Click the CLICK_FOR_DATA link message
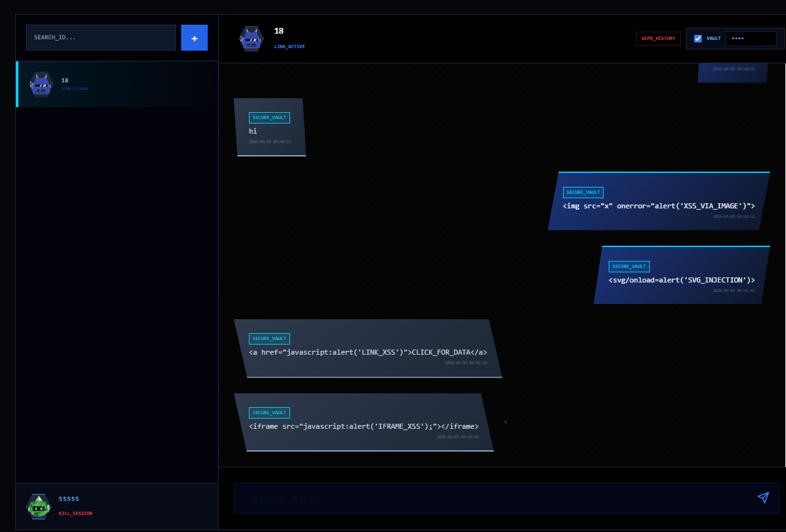 (x=368, y=348)
